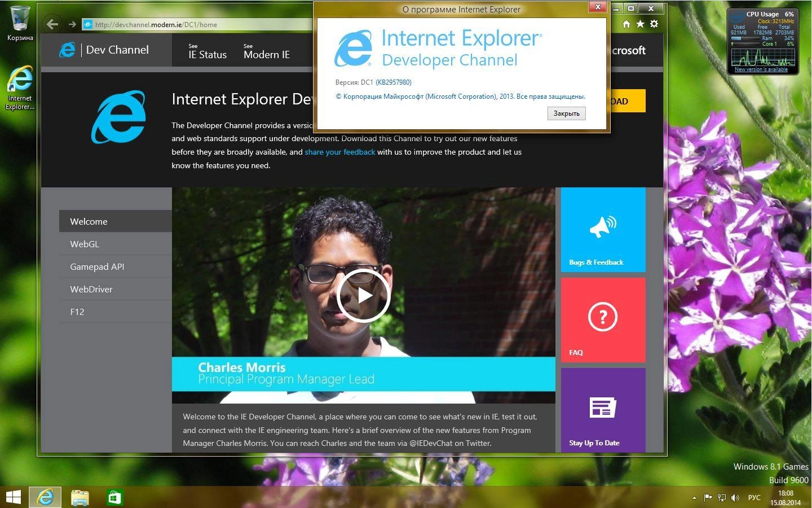Click the volume speaker tray icon
The width and height of the screenshot is (812, 508).
735,498
